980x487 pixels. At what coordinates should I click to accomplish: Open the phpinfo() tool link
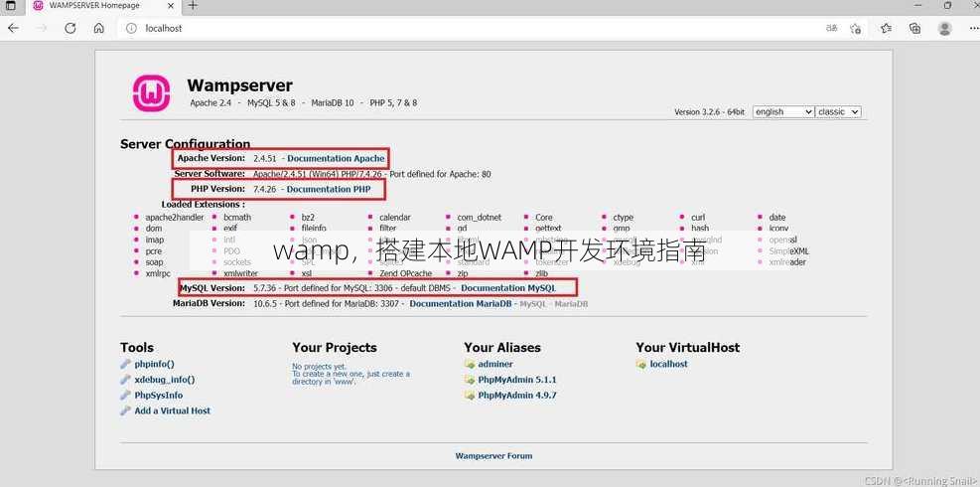click(x=154, y=364)
